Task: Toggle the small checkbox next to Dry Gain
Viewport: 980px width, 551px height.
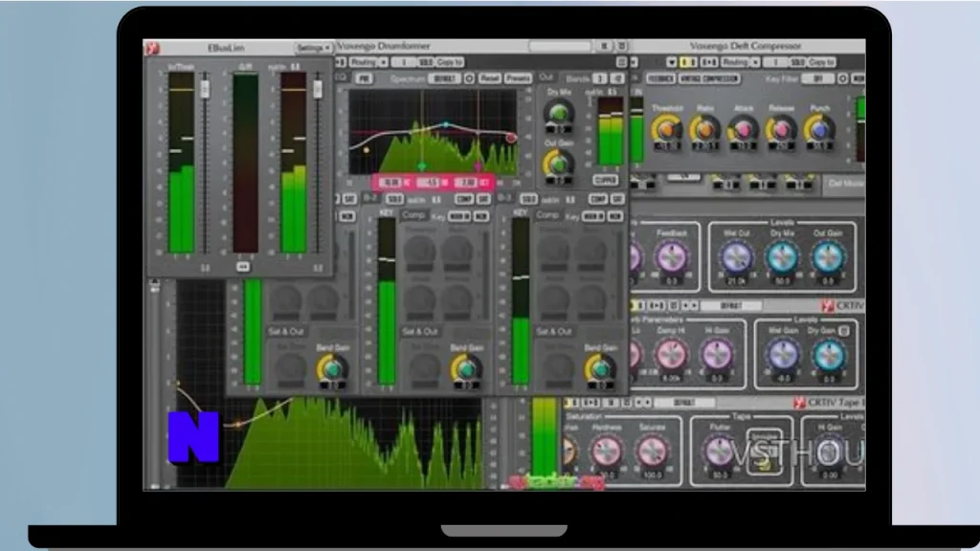Action: [x=844, y=330]
